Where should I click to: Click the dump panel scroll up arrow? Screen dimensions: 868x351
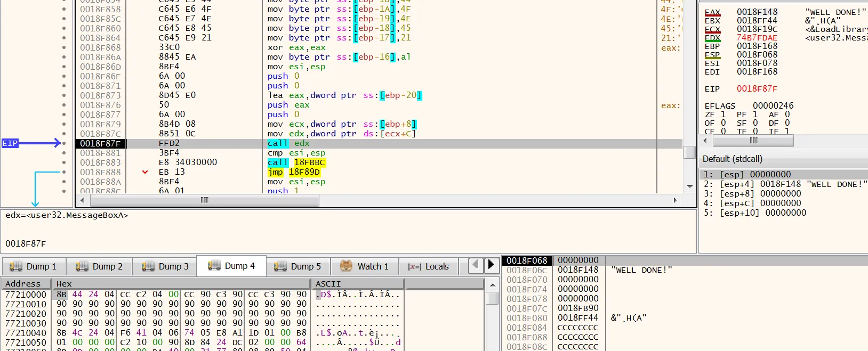[492, 285]
